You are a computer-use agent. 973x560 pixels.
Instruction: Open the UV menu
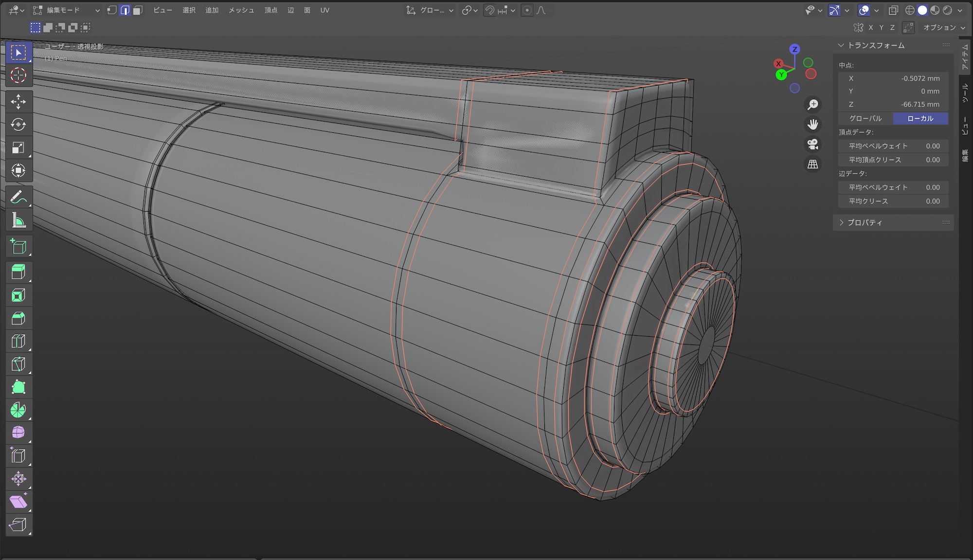coord(324,10)
